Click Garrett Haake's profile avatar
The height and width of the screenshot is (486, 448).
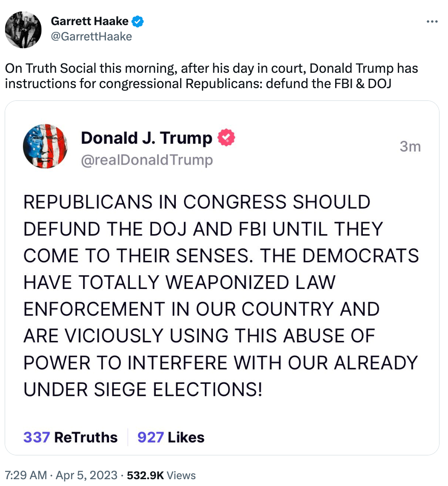[23, 30]
